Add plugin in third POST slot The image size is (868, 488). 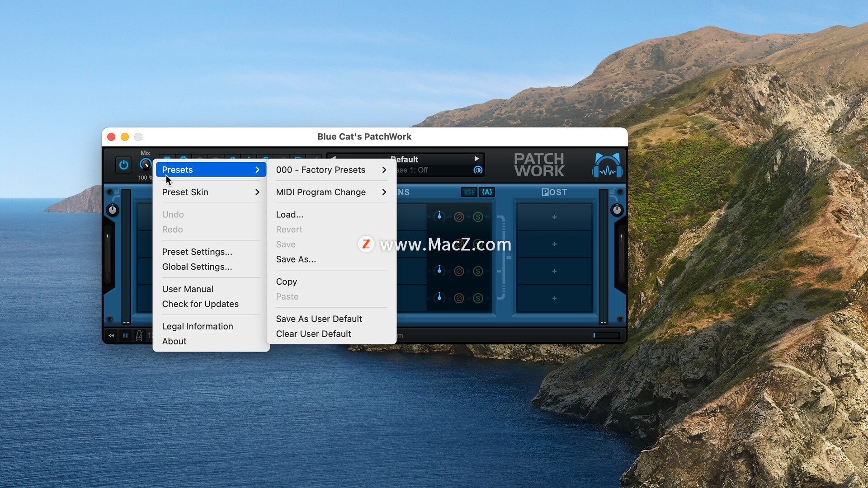(x=554, y=271)
